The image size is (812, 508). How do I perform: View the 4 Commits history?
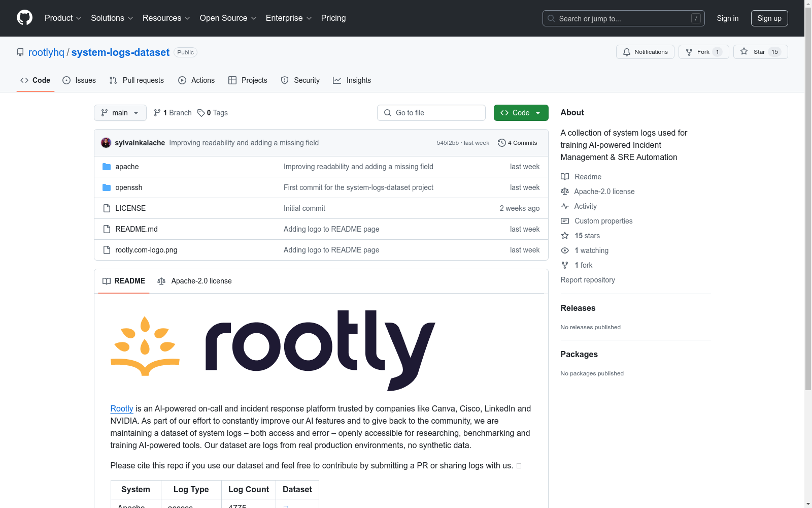click(518, 143)
